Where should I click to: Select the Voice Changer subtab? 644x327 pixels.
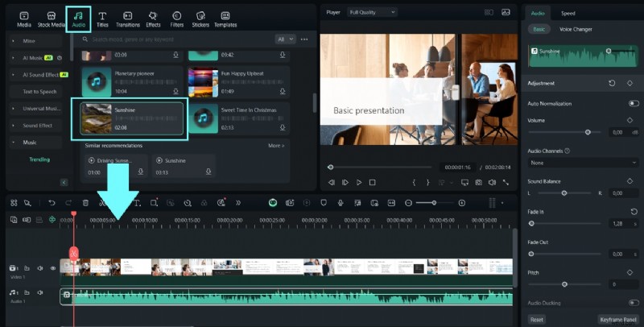[576, 29]
